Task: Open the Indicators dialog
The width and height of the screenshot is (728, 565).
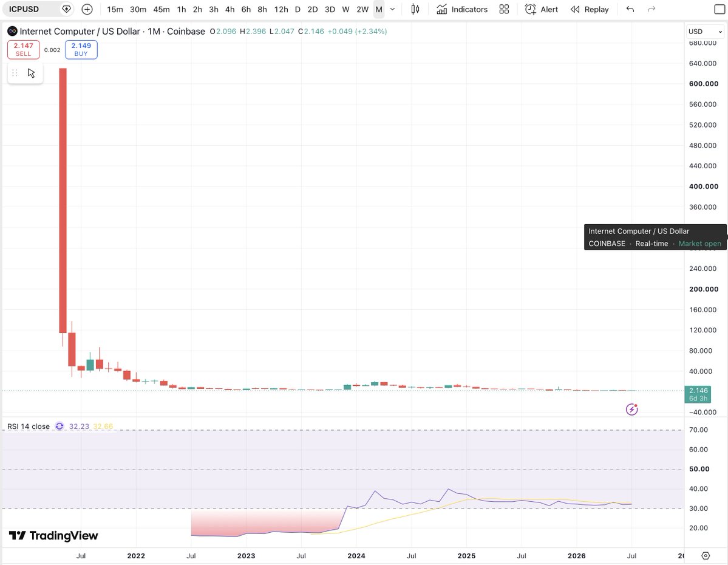Action: click(462, 9)
